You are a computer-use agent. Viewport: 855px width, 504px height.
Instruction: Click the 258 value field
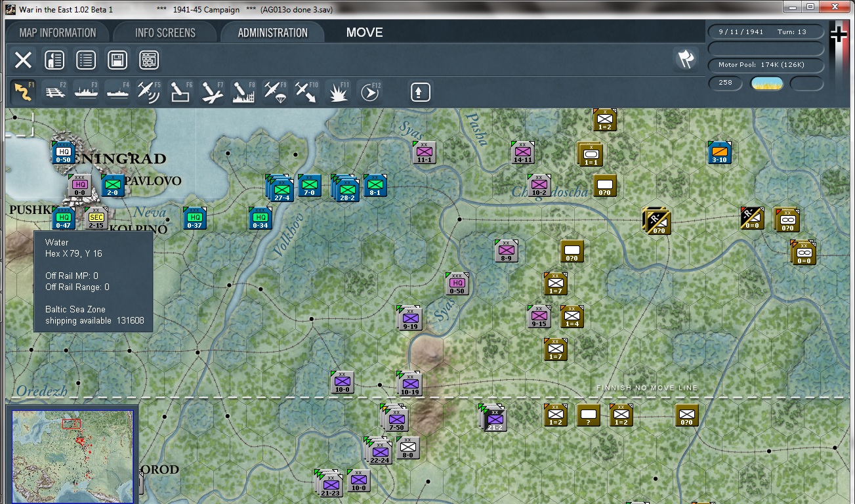pos(725,83)
